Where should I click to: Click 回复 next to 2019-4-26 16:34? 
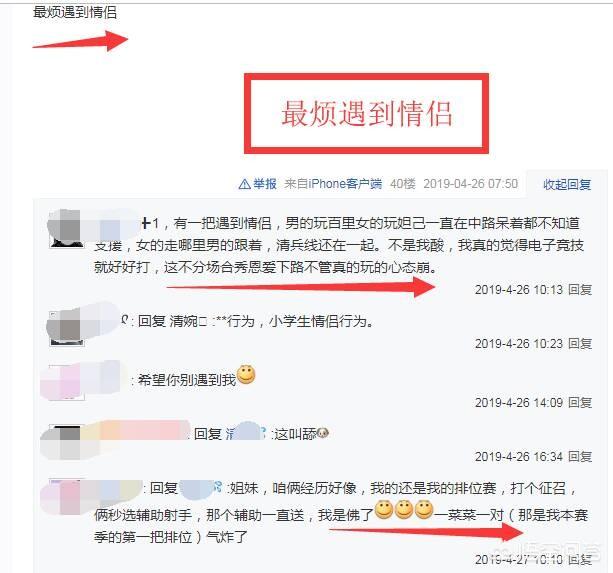coord(580,457)
